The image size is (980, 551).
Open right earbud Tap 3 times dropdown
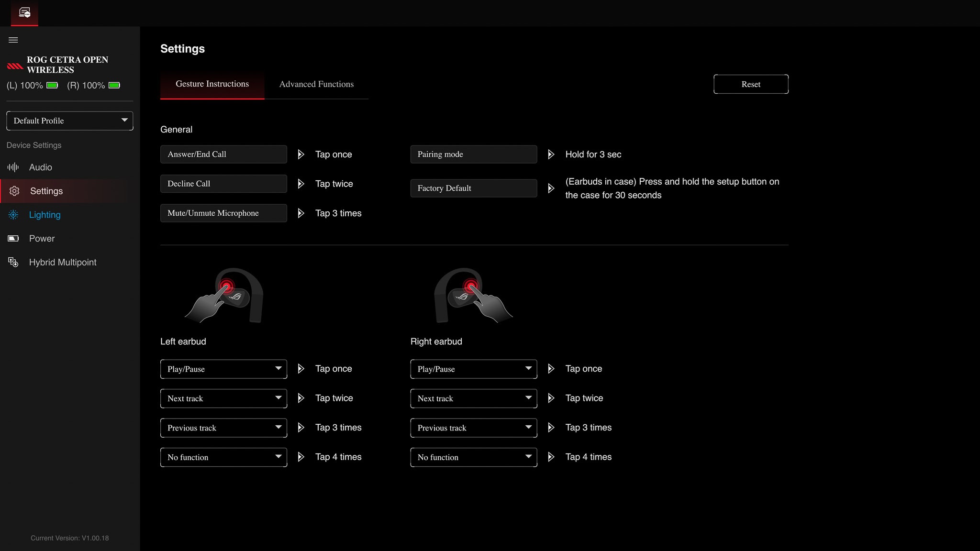tap(474, 428)
